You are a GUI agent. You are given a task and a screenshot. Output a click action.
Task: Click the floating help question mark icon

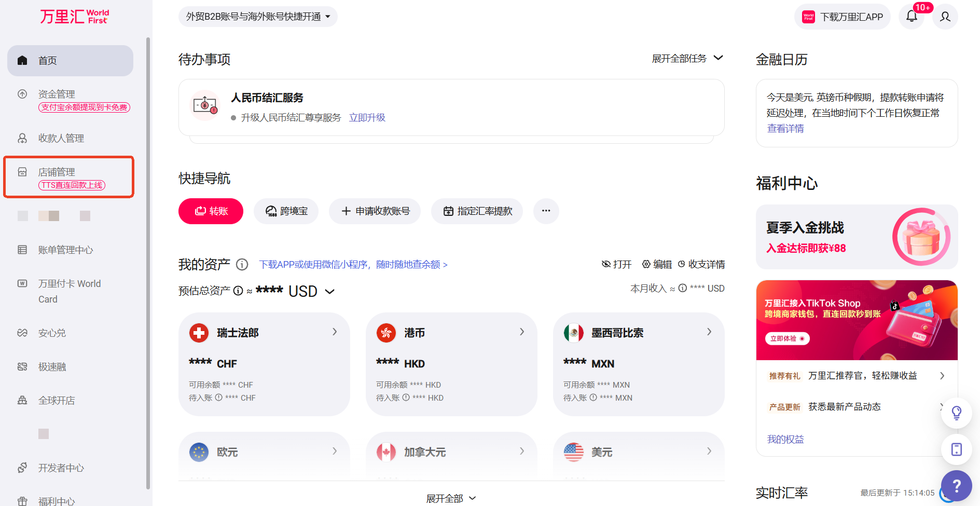tap(956, 486)
